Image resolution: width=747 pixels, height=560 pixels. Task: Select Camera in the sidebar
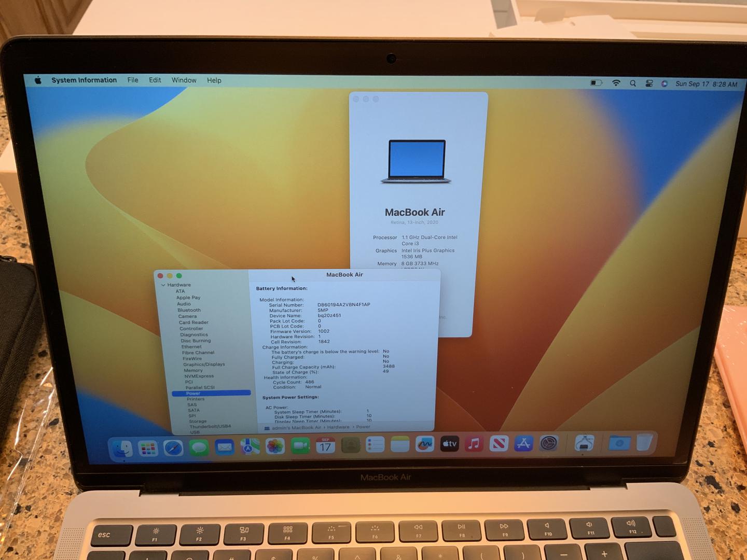(187, 316)
